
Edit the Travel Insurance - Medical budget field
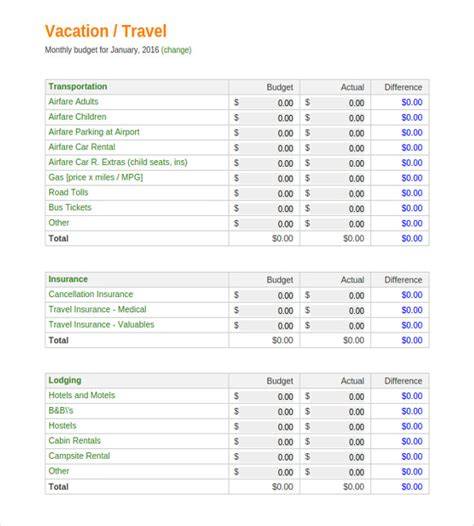click(x=267, y=310)
